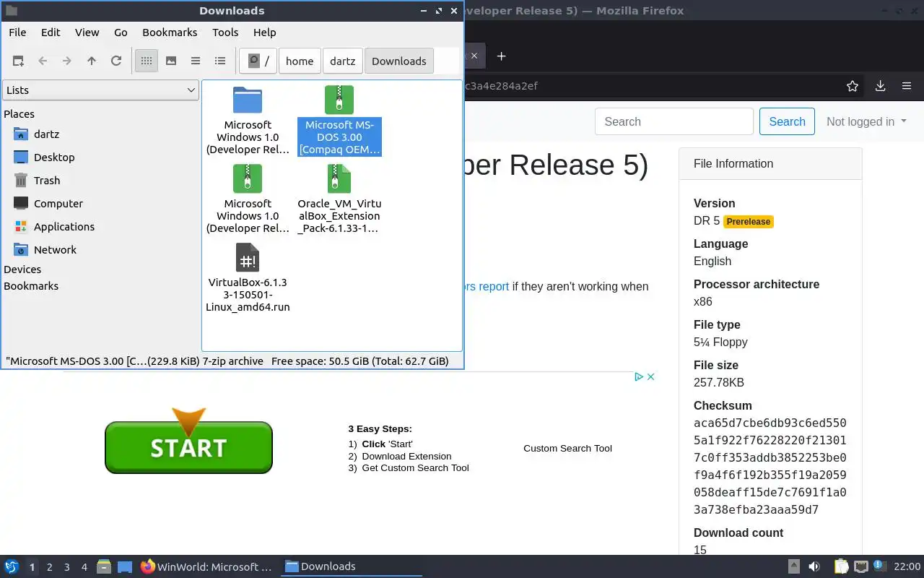
Task: Click Firefox's new tab plus button
Action: [501, 56]
